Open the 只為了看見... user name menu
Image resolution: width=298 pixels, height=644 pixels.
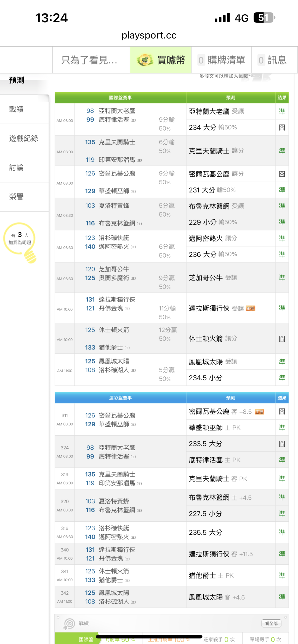pyautogui.click(x=89, y=60)
